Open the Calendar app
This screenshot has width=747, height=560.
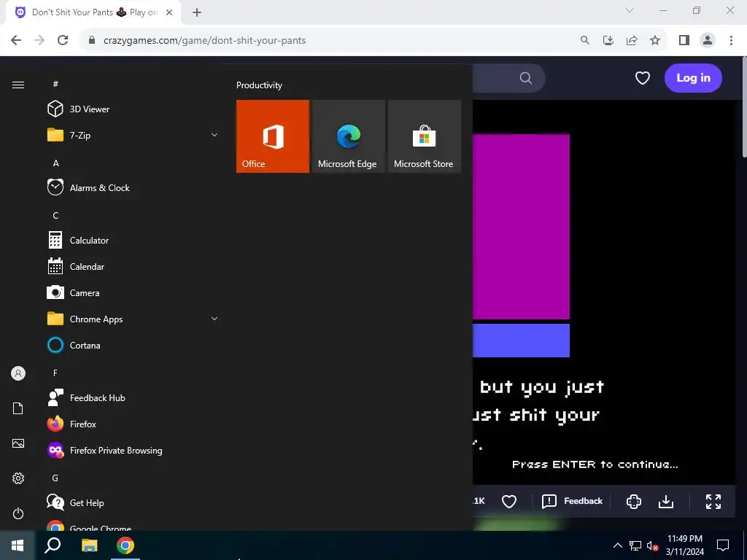click(x=133, y=266)
